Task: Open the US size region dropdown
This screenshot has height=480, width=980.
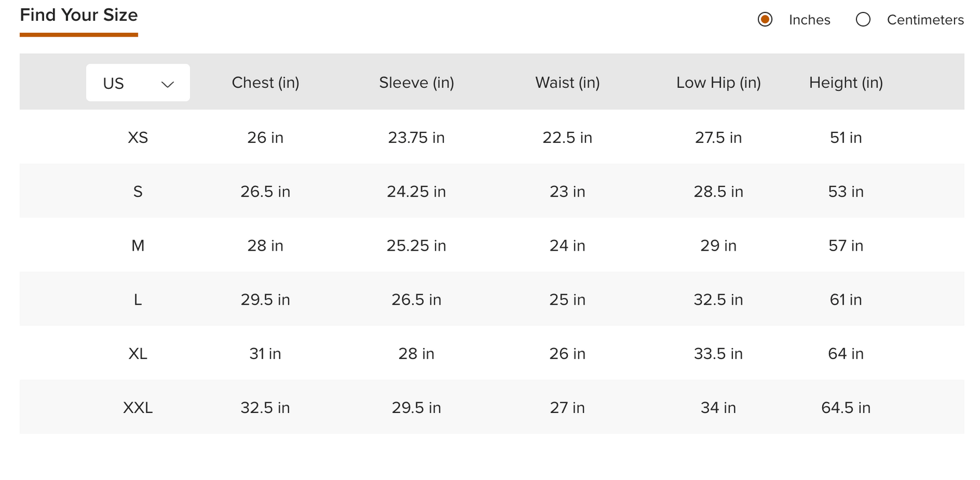Action: click(138, 83)
